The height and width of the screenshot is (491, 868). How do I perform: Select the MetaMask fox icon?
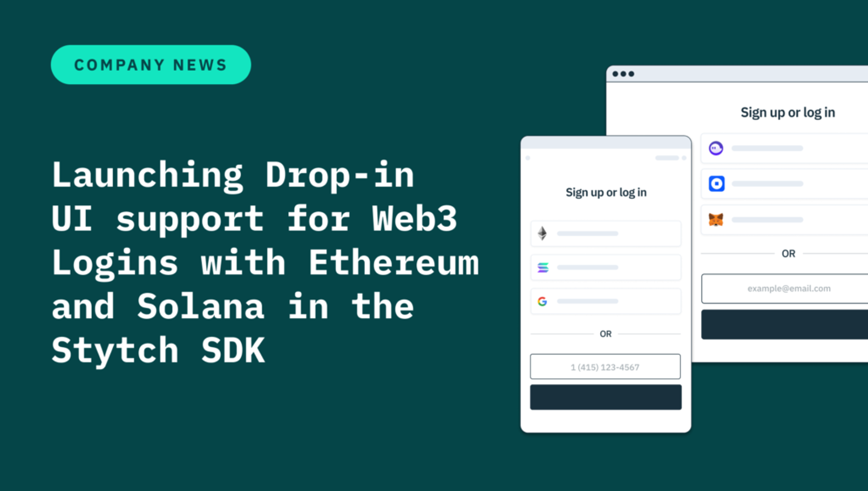point(715,220)
